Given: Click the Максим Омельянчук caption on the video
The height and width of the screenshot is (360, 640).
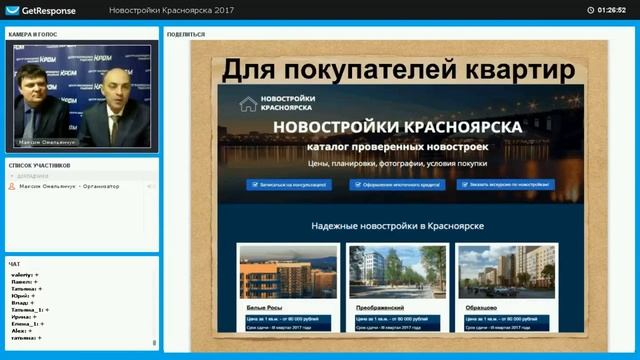Looking at the screenshot, I should pyautogui.click(x=47, y=142).
